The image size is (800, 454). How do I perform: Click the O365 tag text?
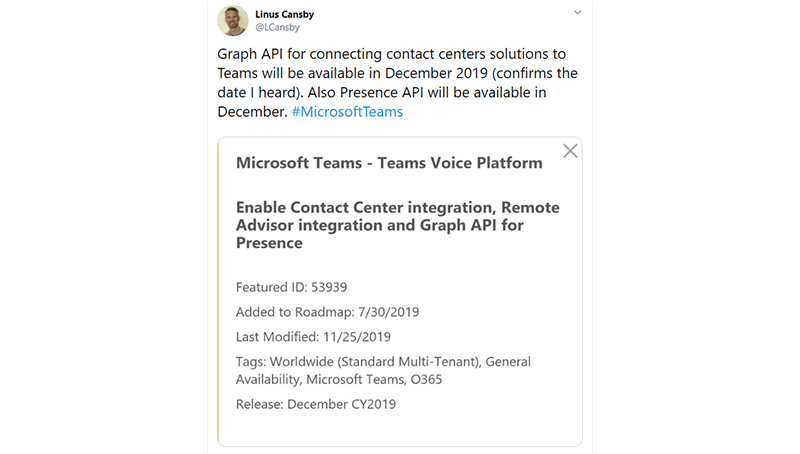426,380
